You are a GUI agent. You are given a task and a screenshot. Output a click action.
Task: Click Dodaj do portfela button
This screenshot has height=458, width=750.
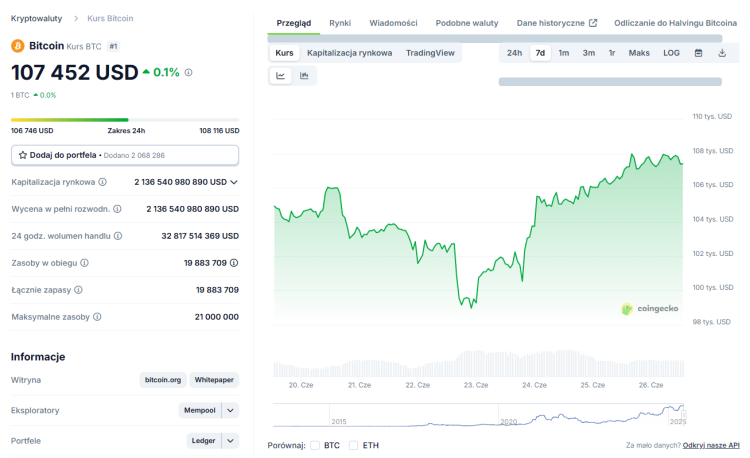click(x=125, y=155)
